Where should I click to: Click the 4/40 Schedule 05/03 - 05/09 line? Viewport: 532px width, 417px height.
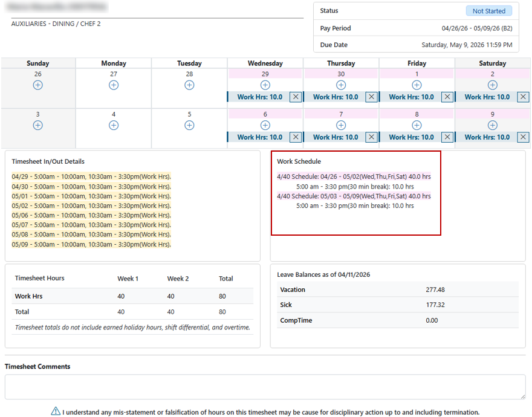354,196
